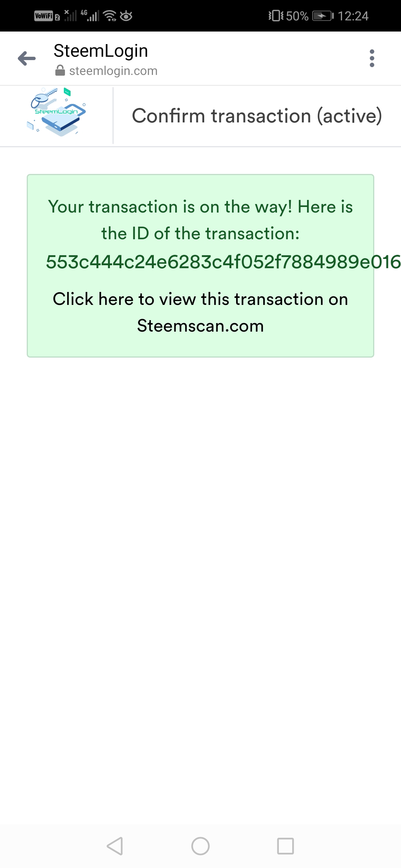This screenshot has width=401, height=868.
Task: Tap the Confirm transaction (active) heading
Action: click(257, 116)
